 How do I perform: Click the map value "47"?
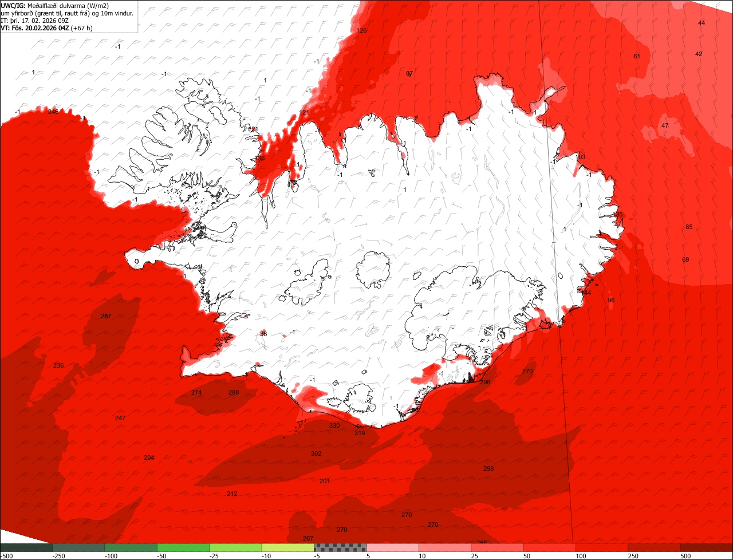click(x=665, y=125)
